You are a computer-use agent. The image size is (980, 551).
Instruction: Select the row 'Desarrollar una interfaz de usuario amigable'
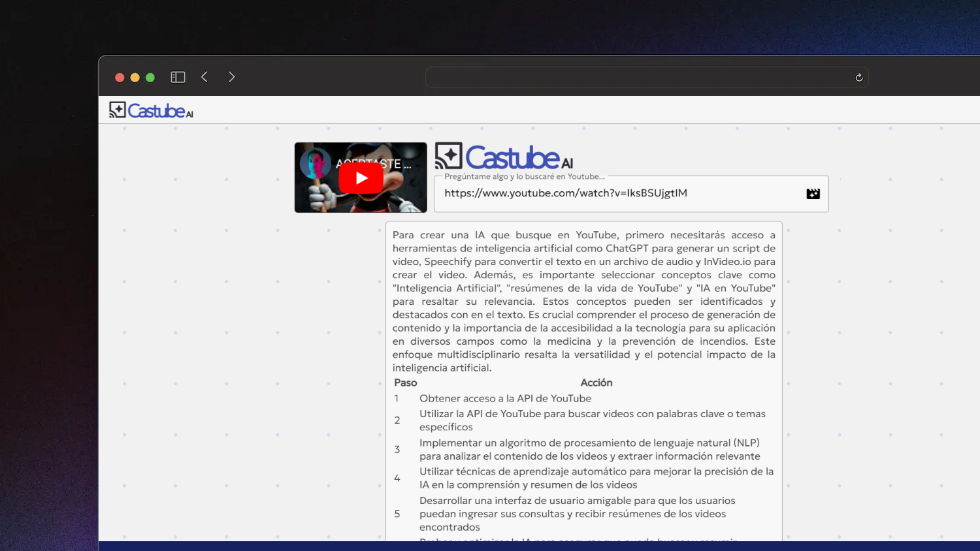584,514
